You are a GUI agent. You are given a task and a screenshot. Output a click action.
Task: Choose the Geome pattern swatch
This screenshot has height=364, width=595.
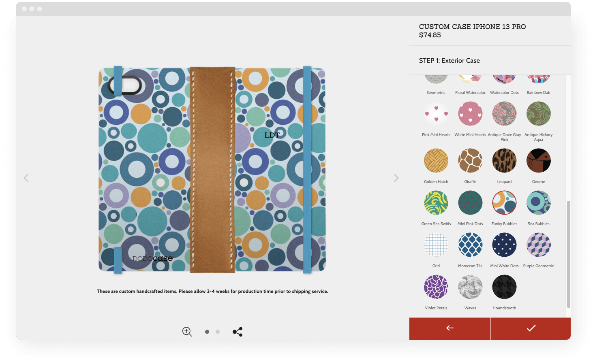click(538, 161)
